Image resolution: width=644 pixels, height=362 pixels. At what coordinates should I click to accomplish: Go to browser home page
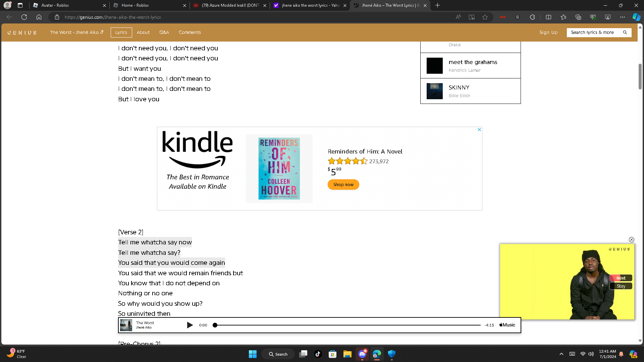(x=39, y=17)
